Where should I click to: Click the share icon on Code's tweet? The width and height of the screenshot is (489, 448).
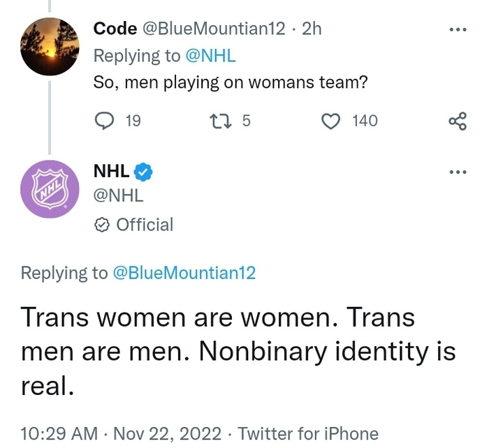click(x=457, y=121)
